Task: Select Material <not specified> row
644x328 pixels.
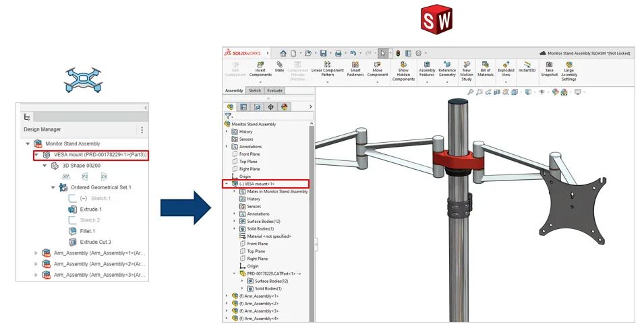Action: pos(268,236)
